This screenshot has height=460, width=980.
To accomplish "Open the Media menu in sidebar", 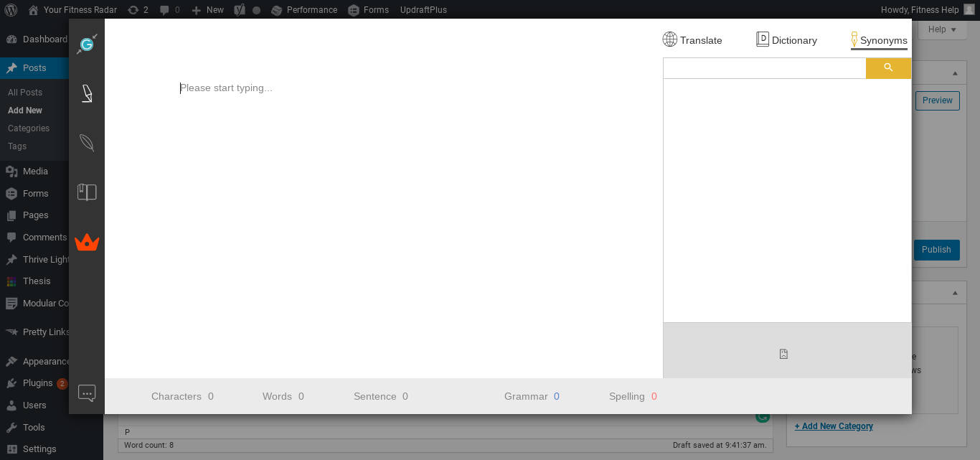I will pyautogui.click(x=35, y=171).
